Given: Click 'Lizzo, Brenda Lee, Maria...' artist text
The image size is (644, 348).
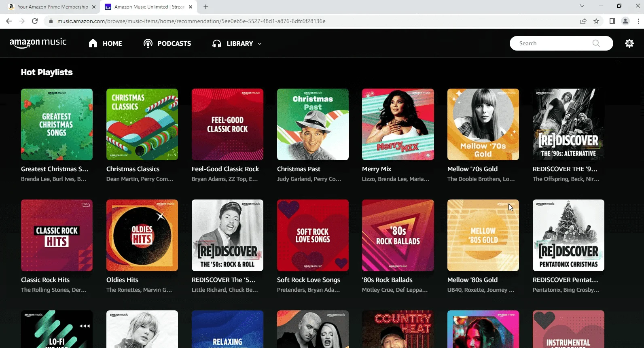Looking at the screenshot, I should pos(396,179).
